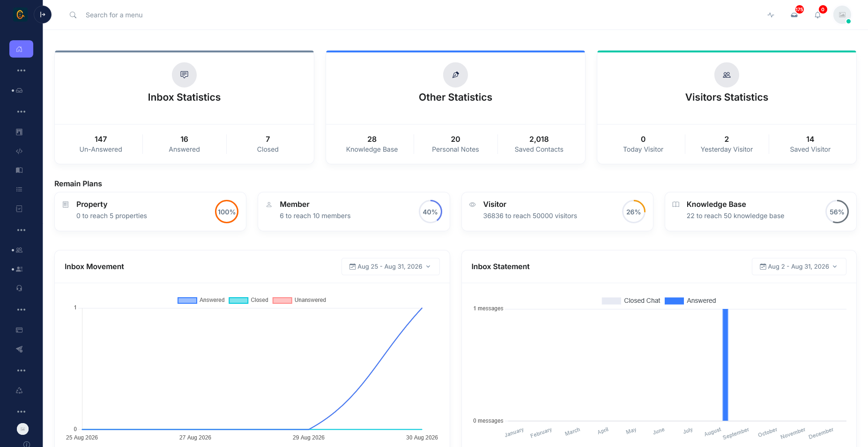Toggle the Answered series in Inbox Movement legend
The height and width of the screenshot is (447, 868).
[x=201, y=300]
